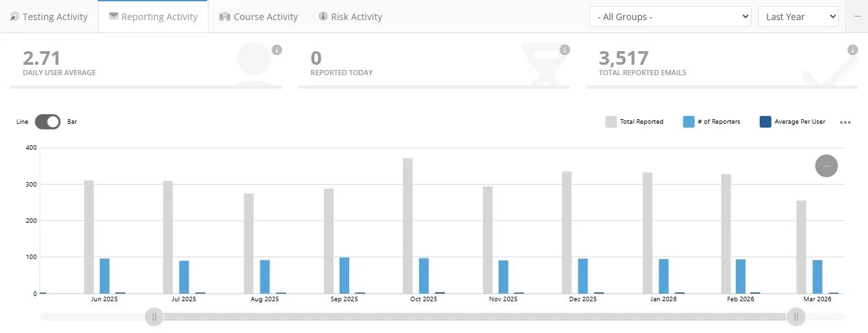Image resolution: width=868 pixels, height=333 pixels.
Task: Collapse the panel using the top-right minus icon
Action: coord(856,16)
